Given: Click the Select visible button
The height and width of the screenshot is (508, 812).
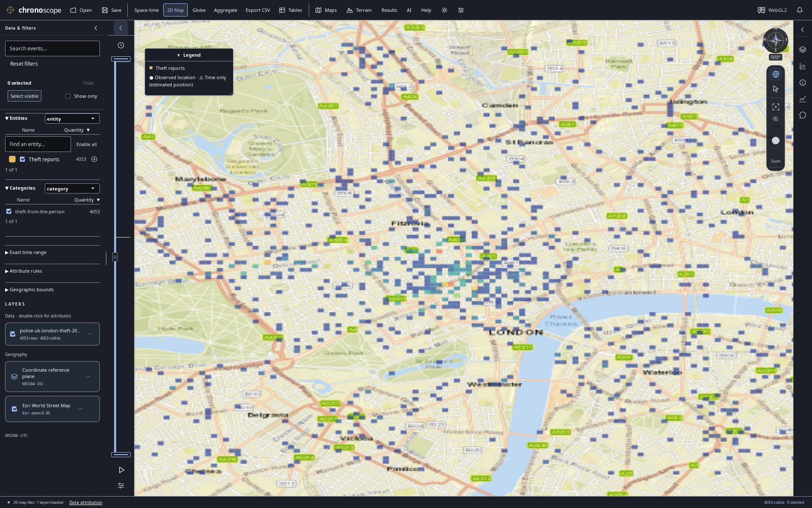Looking at the screenshot, I should click(25, 96).
